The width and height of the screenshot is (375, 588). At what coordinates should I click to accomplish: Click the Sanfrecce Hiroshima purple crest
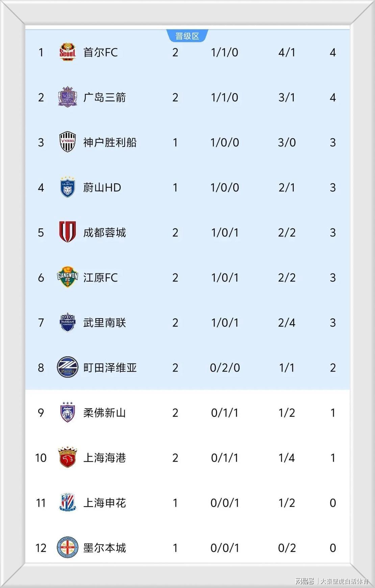68,97
